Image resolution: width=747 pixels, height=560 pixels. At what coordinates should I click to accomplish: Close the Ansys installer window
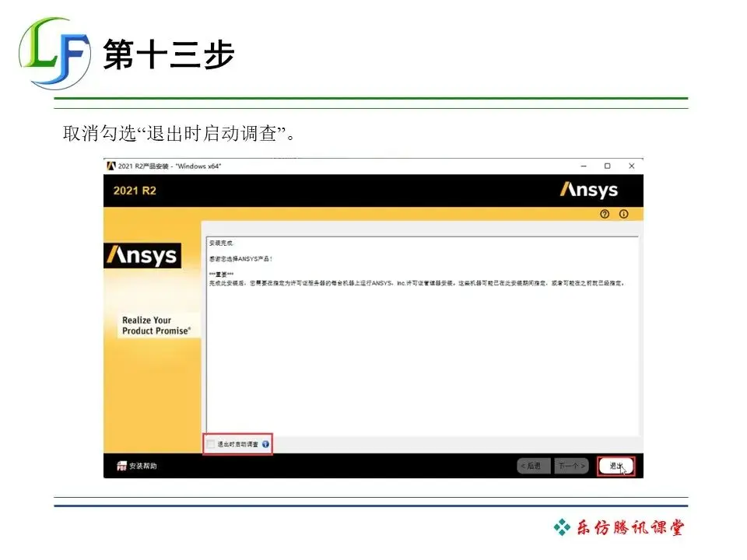(x=632, y=166)
